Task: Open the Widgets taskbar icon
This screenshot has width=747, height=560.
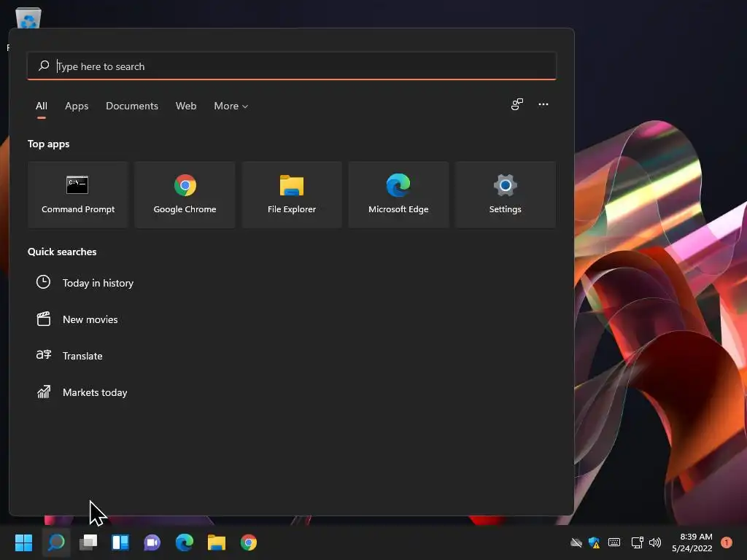Action: pos(120,542)
